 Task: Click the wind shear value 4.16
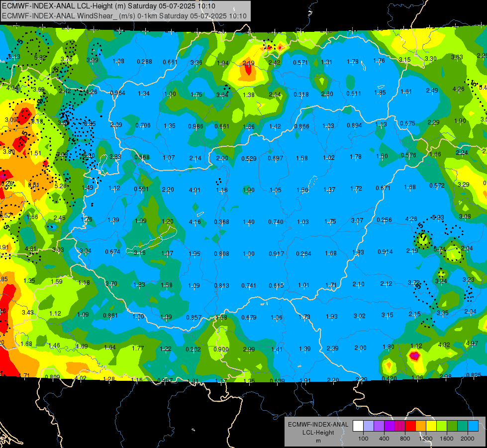click(x=195, y=222)
